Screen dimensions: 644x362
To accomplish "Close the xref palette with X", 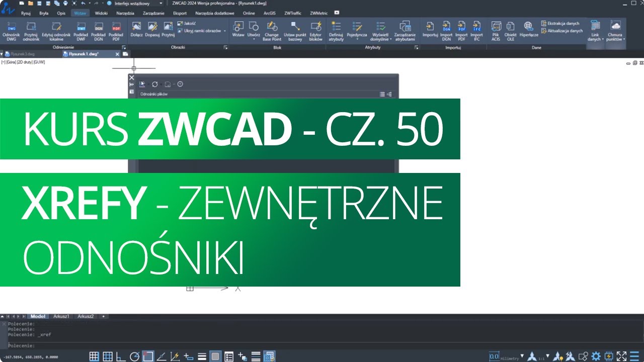I will (x=132, y=77).
